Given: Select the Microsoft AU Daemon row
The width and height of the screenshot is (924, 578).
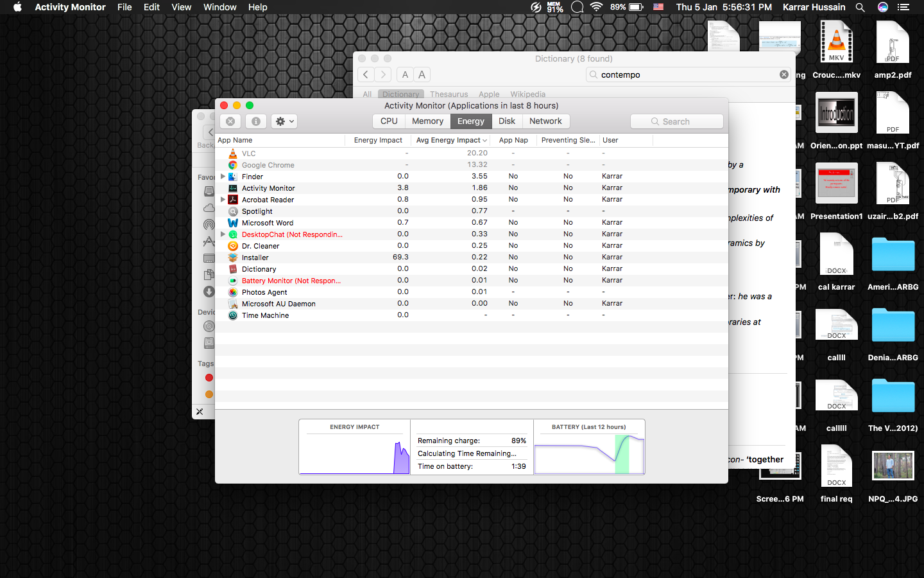Looking at the screenshot, I should (472, 304).
